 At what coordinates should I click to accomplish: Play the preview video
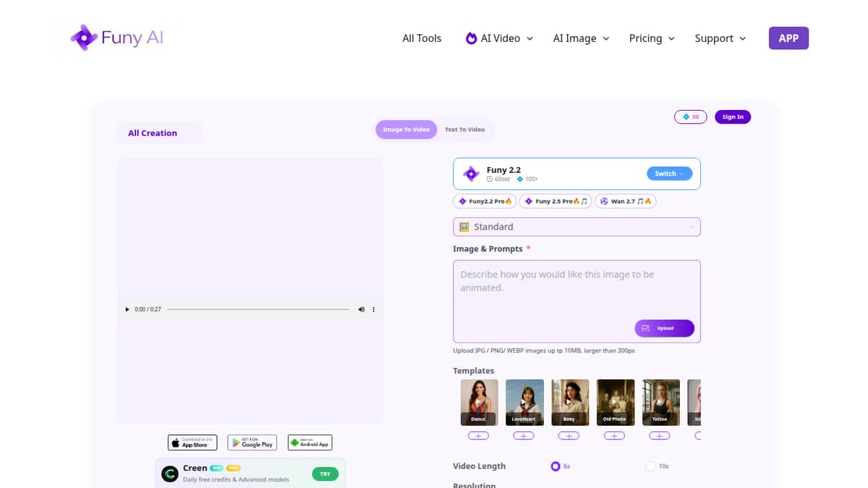pyautogui.click(x=127, y=309)
